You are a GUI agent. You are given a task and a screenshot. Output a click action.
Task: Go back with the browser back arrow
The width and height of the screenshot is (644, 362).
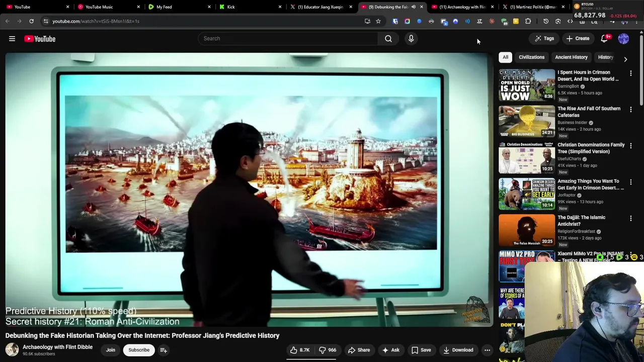point(7,21)
